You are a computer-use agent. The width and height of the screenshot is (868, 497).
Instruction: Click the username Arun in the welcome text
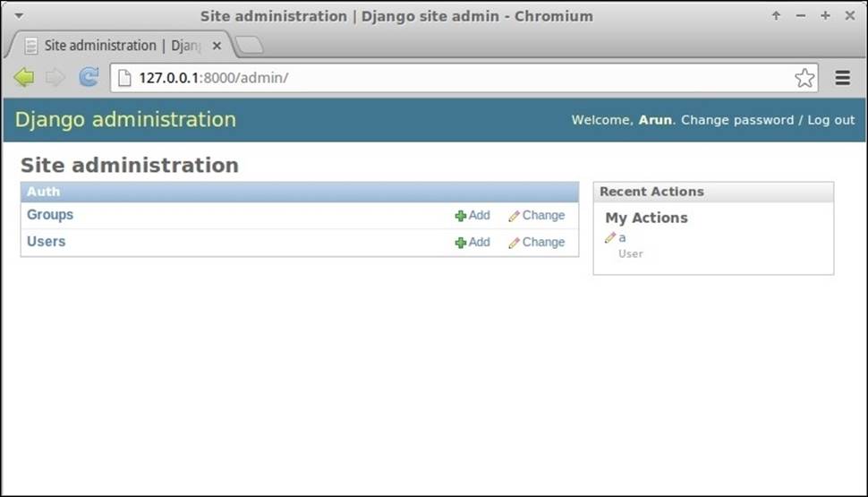tap(655, 120)
